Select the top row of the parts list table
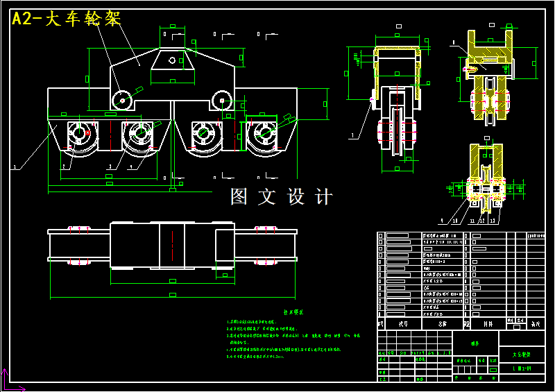The width and height of the screenshot is (555, 392). coord(461,235)
